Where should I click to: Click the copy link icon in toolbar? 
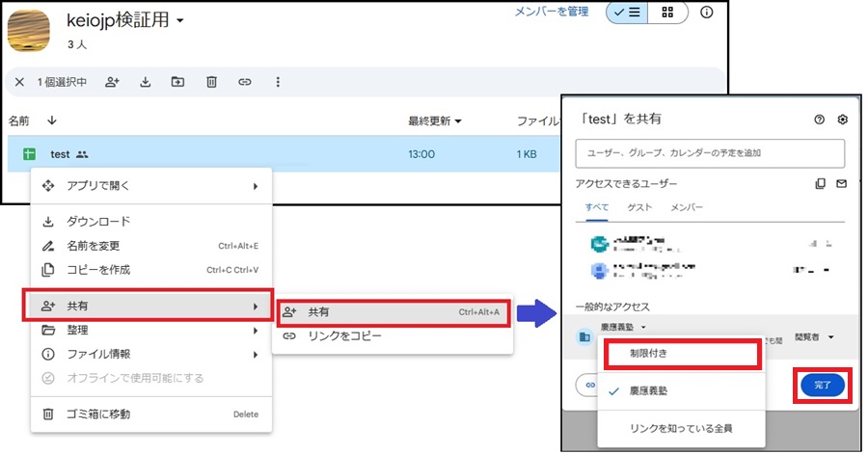(244, 82)
